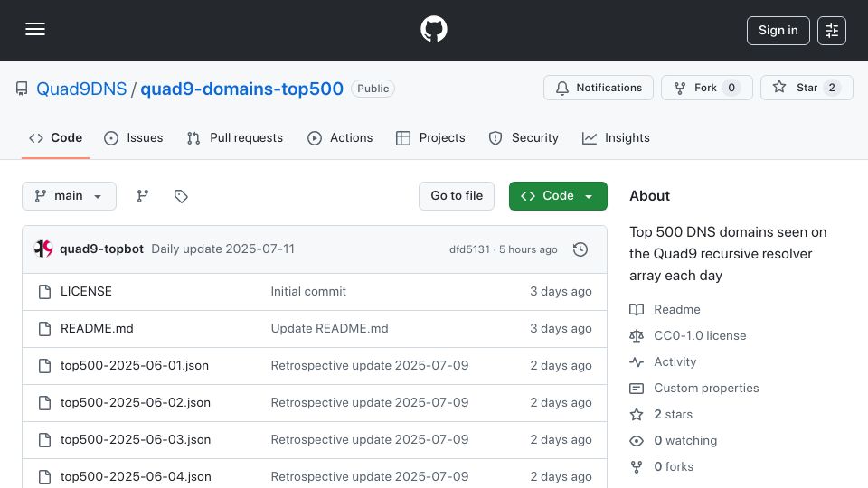This screenshot has width=868, height=488.
Task: View branches via branch icon
Action: click(143, 196)
